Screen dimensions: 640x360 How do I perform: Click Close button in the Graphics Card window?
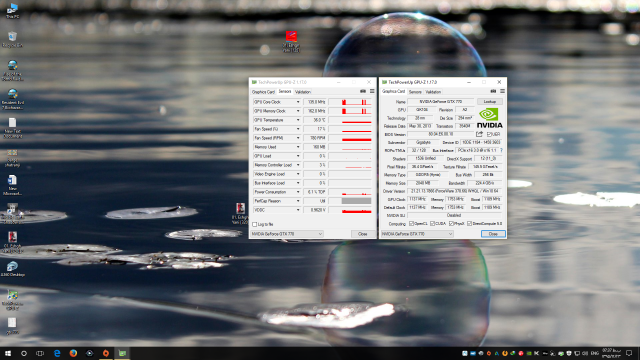click(x=493, y=234)
